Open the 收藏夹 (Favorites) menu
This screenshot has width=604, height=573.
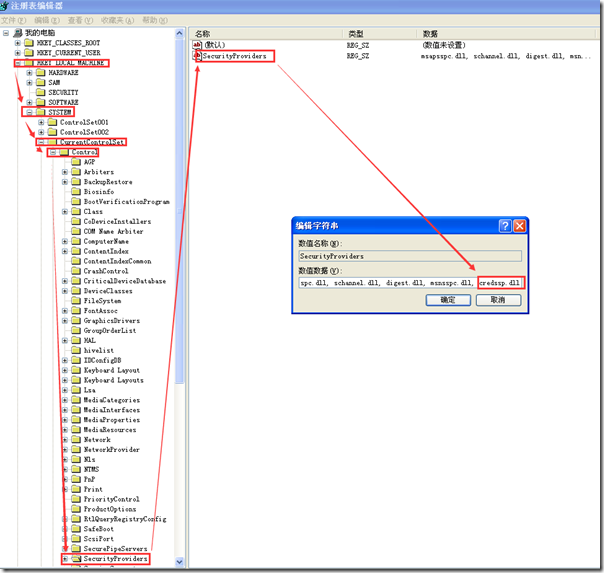click(x=118, y=20)
